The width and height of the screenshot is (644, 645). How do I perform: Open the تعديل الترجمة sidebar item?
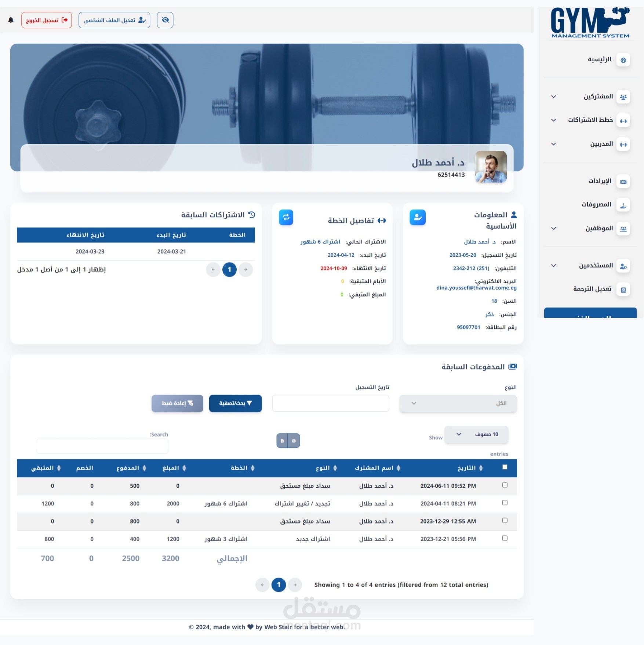(592, 289)
